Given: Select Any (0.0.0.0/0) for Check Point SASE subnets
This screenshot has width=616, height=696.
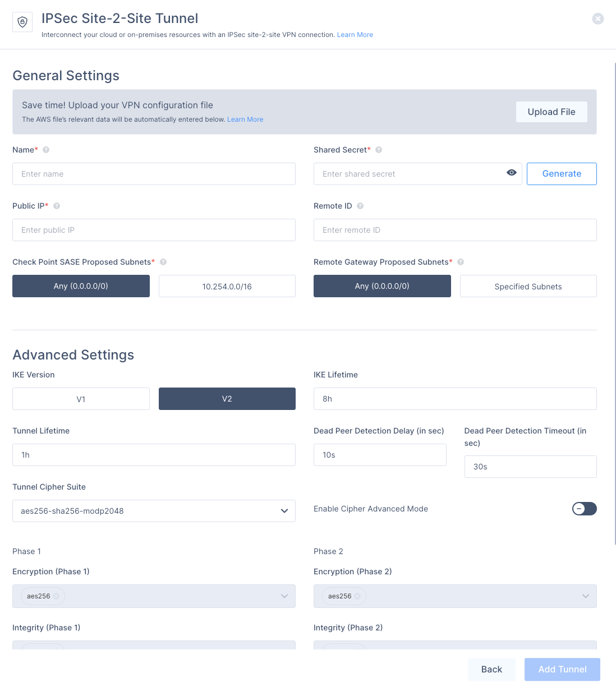Looking at the screenshot, I should (81, 286).
